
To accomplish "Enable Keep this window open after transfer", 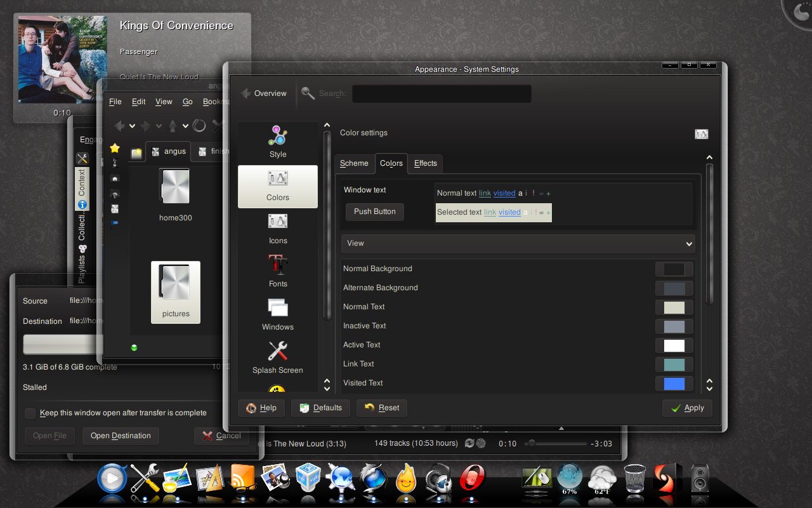I will click(30, 413).
